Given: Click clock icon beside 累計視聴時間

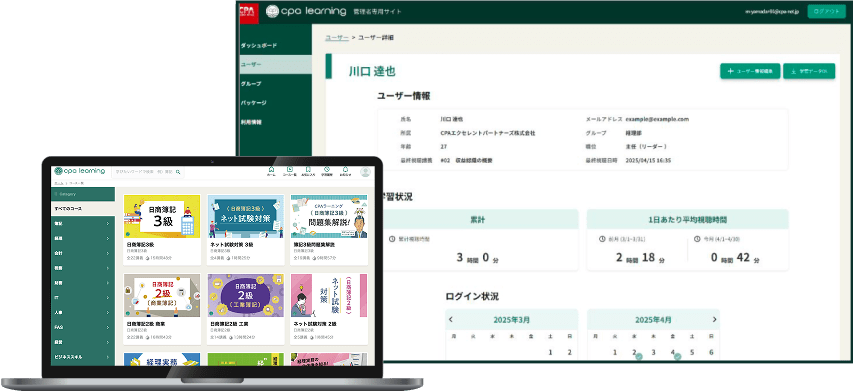Looking at the screenshot, I should coord(392,239).
